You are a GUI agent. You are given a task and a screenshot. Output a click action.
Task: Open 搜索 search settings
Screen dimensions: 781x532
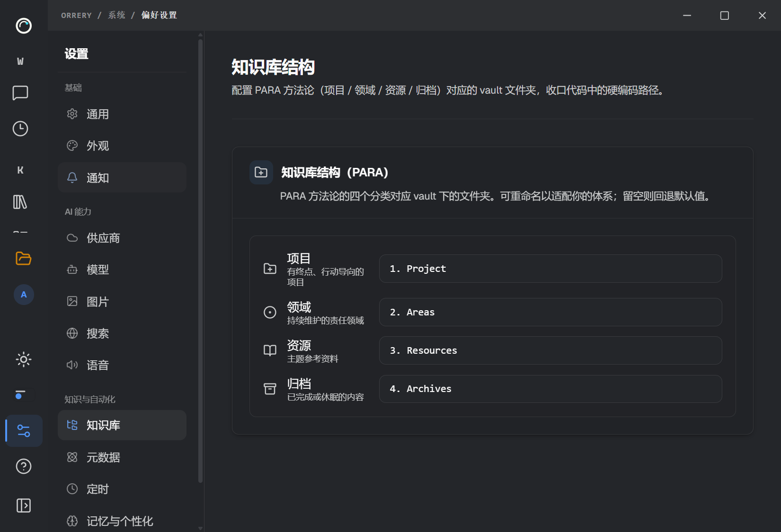point(122,333)
